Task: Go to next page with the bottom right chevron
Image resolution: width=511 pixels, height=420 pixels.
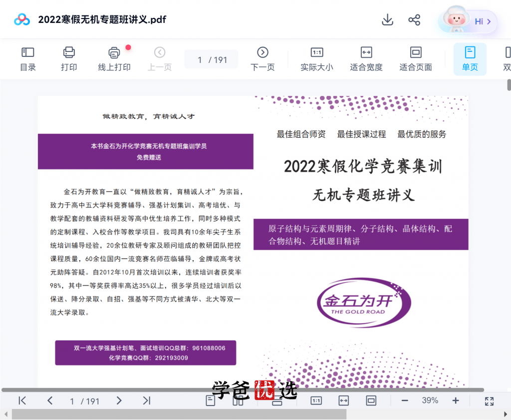Action: click(x=119, y=401)
